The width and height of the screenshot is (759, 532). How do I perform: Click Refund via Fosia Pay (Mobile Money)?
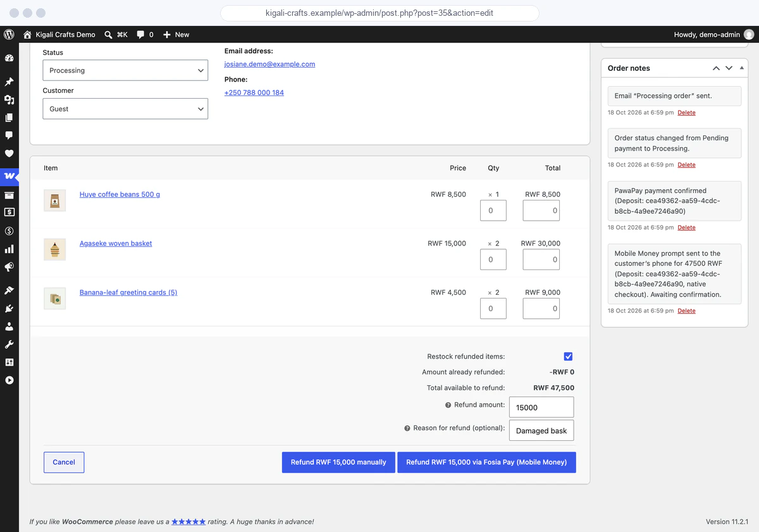point(486,462)
